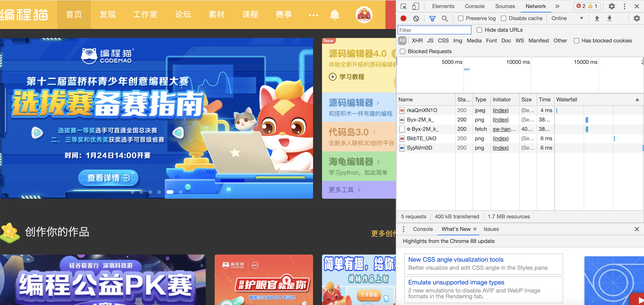
Task: Open the Online throttling dropdown
Action: (x=567, y=18)
